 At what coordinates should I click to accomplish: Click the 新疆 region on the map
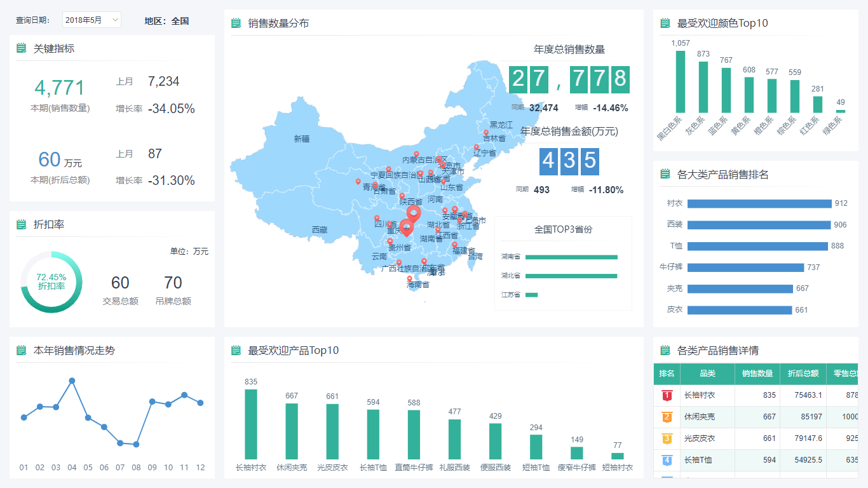[x=302, y=139]
